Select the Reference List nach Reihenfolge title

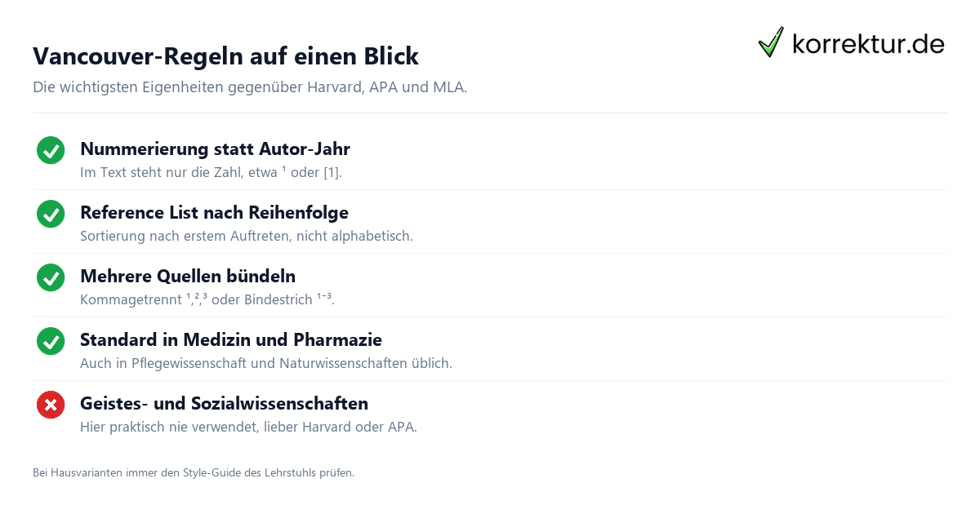pyautogui.click(x=214, y=213)
